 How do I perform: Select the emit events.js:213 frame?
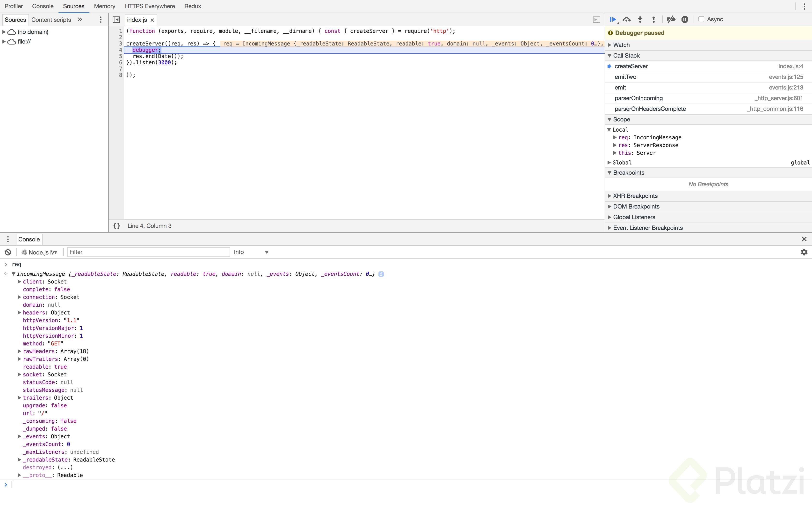pyautogui.click(x=708, y=88)
